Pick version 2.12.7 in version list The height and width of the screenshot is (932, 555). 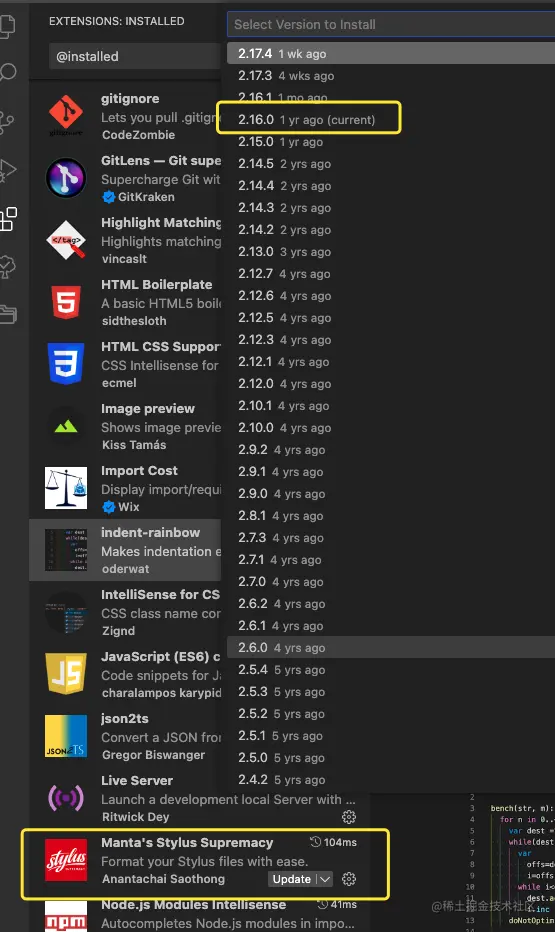click(391, 273)
